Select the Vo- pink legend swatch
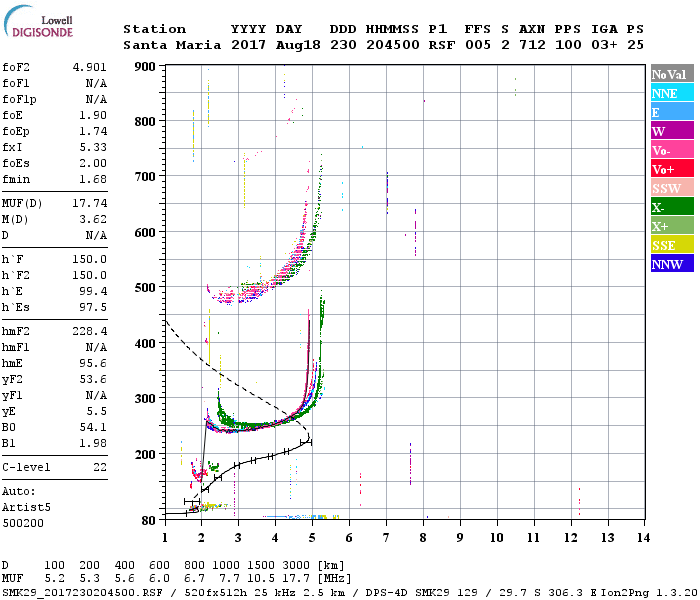 [672, 150]
